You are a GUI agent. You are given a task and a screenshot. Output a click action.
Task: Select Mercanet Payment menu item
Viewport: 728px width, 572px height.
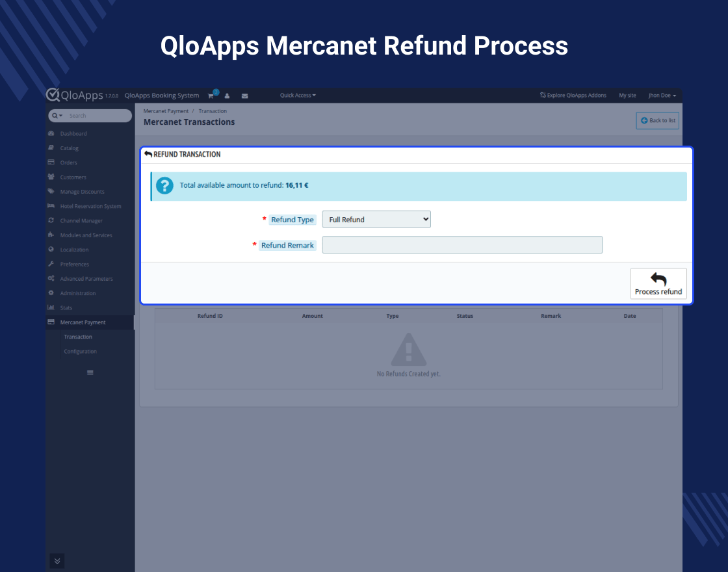tap(83, 322)
